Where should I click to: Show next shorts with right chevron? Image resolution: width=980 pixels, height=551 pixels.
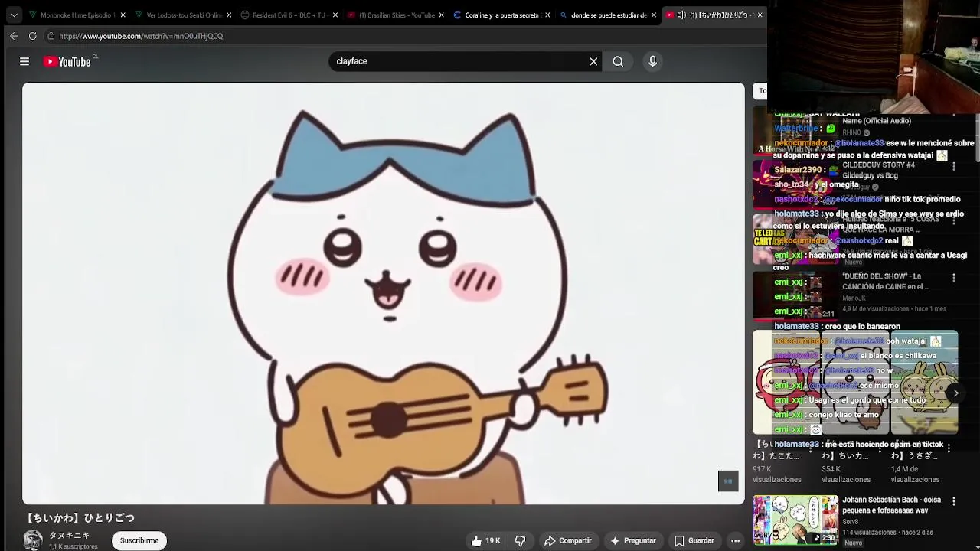pos(955,393)
